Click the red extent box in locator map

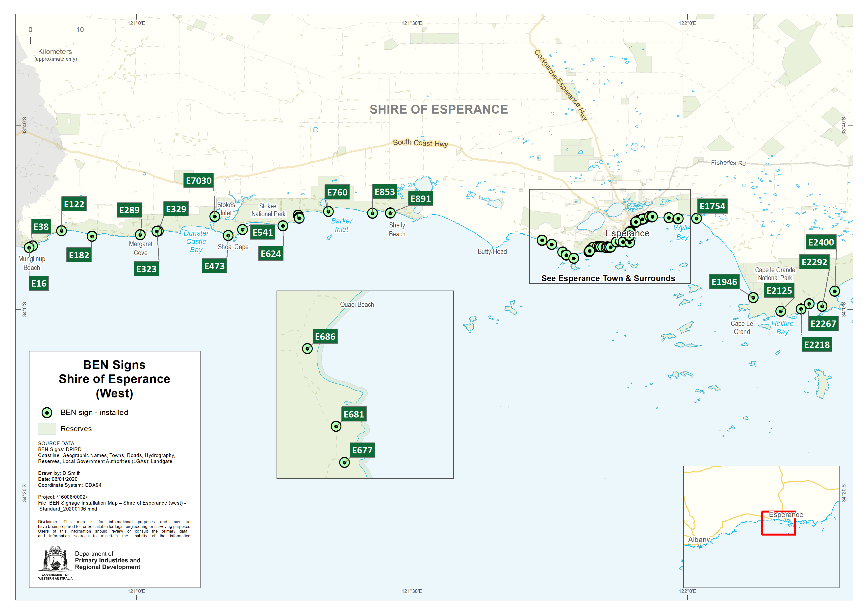778,523
